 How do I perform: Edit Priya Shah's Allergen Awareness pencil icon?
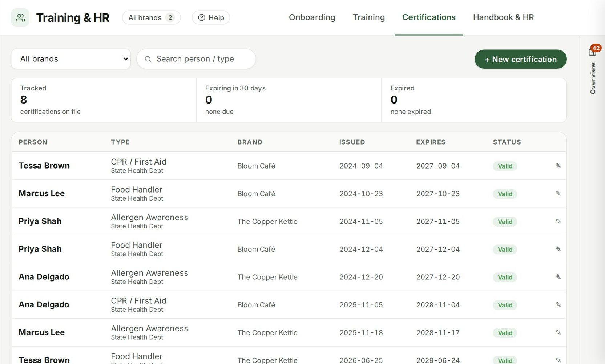558,221
